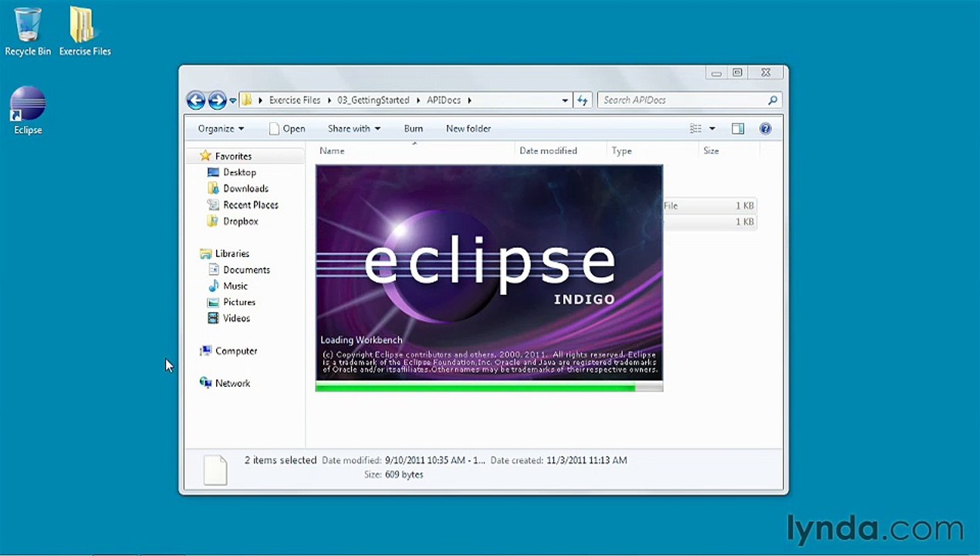Select Computer in navigation pane
Image resolution: width=980 pixels, height=556 pixels.
235,351
